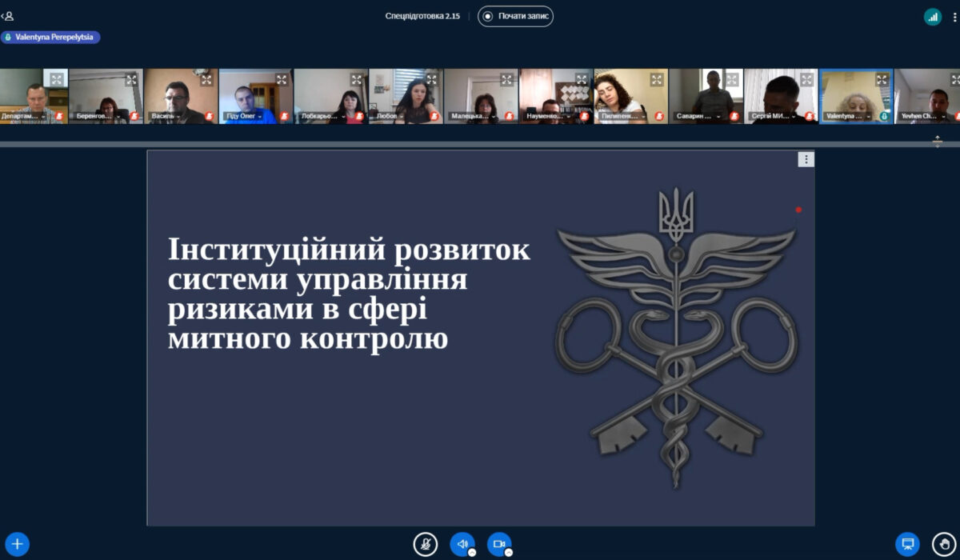Viewport: 960px width, 560px height.
Task: Click the Спецпідготовка 2.15 meeting title
Action: click(x=422, y=16)
